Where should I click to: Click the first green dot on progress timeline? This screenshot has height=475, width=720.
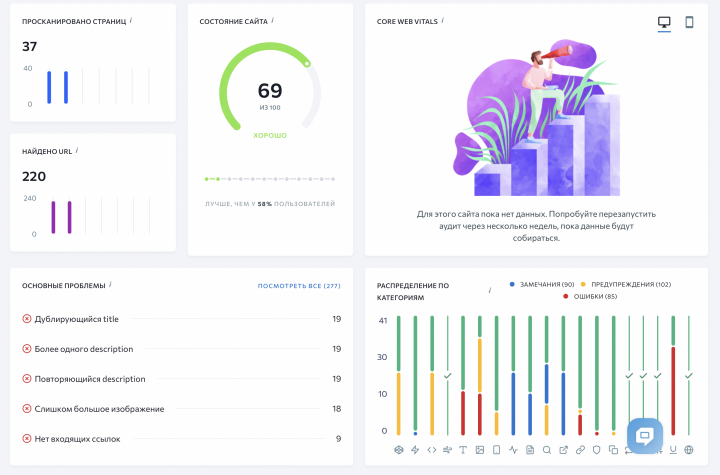coord(207,179)
